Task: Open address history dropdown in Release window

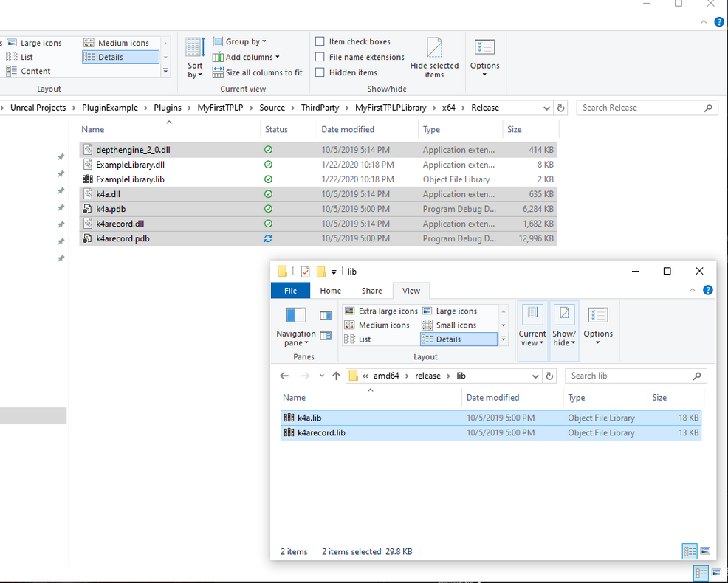Action: pyautogui.click(x=546, y=108)
